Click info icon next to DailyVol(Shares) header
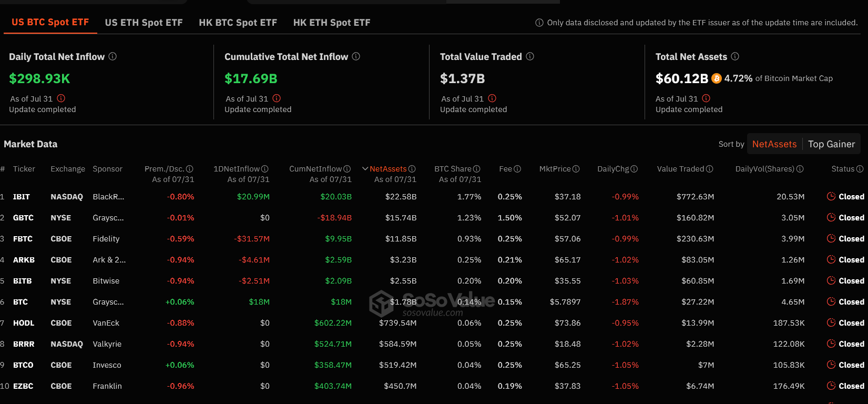The image size is (868, 404). point(800,169)
